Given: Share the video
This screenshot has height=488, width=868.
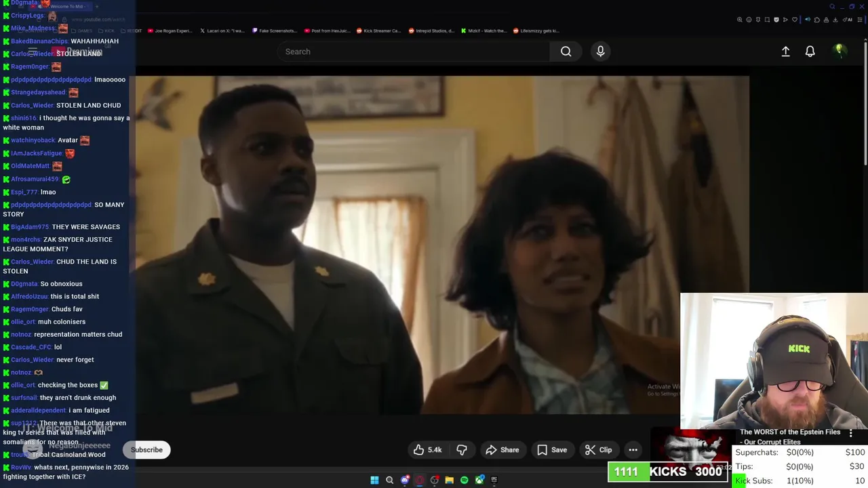Looking at the screenshot, I should [x=502, y=450].
